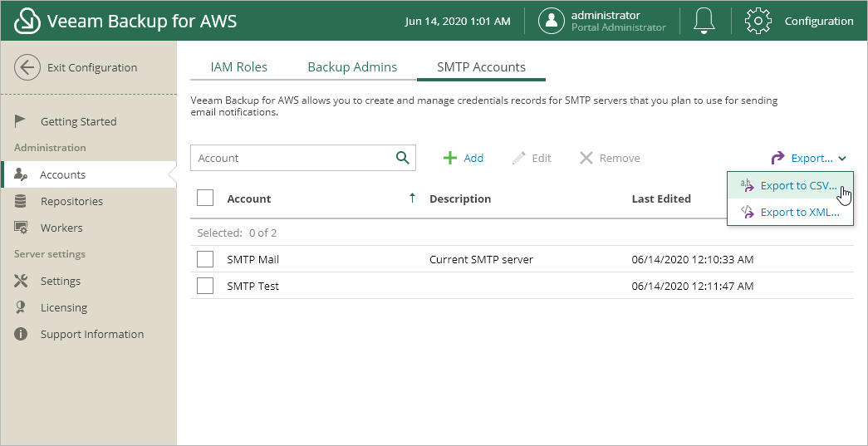Click the Configuration label in header
868x446 pixels.
[819, 21]
